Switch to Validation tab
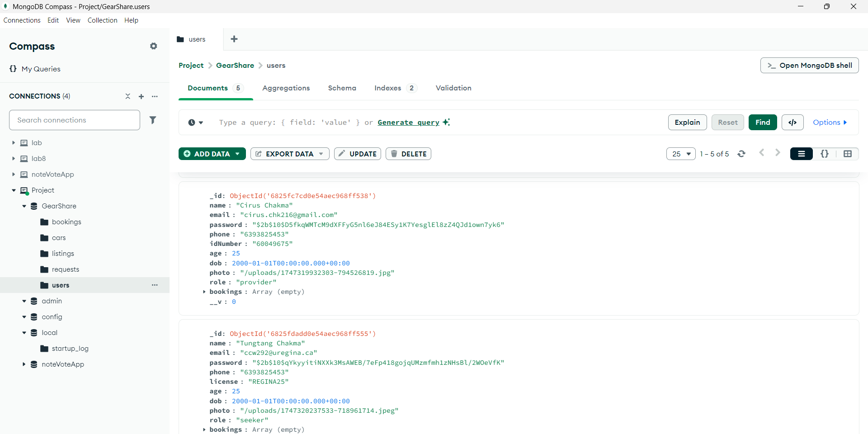 [x=453, y=88]
